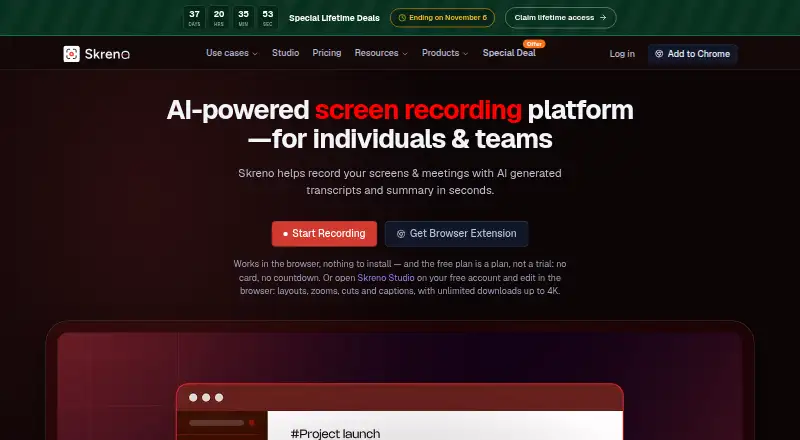Click Get Browser Extension button
The image size is (800, 440).
(x=456, y=234)
